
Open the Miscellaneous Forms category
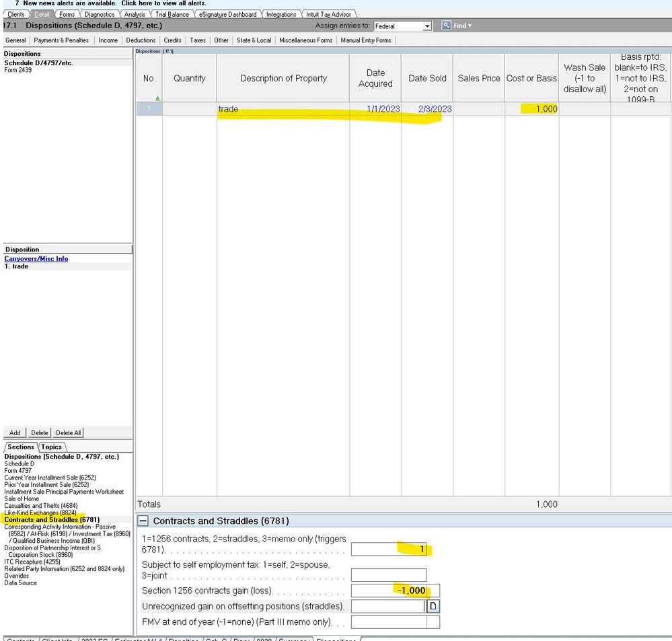[305, 40]
